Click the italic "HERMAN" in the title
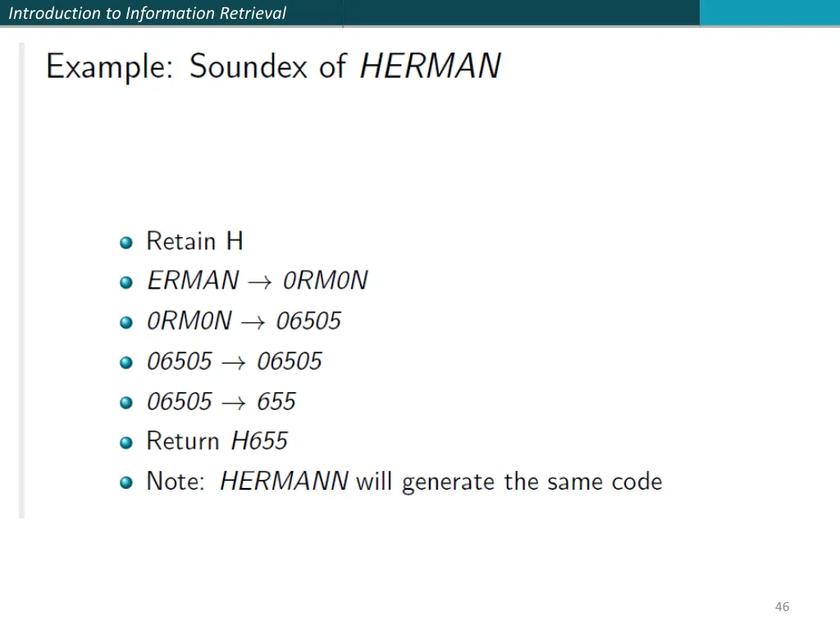840x630 pixels. (430, 66)
